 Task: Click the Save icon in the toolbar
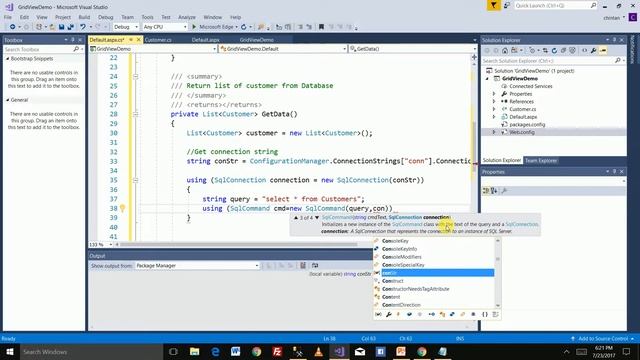[x=61, y=27]
